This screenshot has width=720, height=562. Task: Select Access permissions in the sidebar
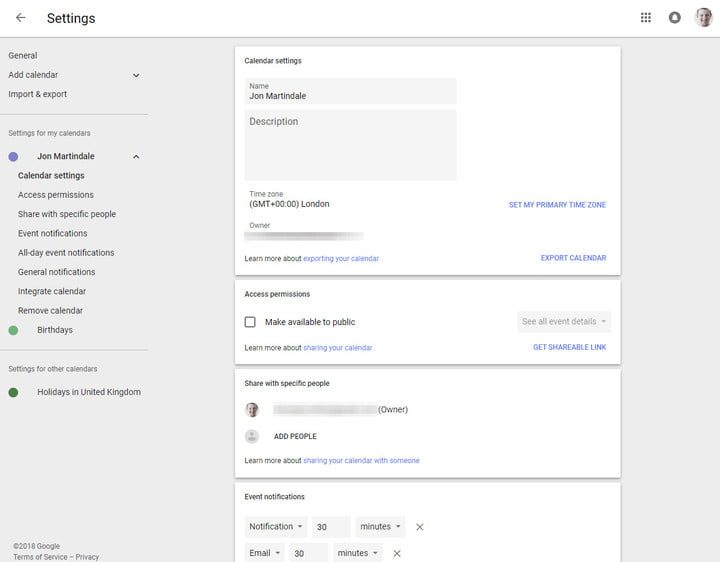[56, 195]
